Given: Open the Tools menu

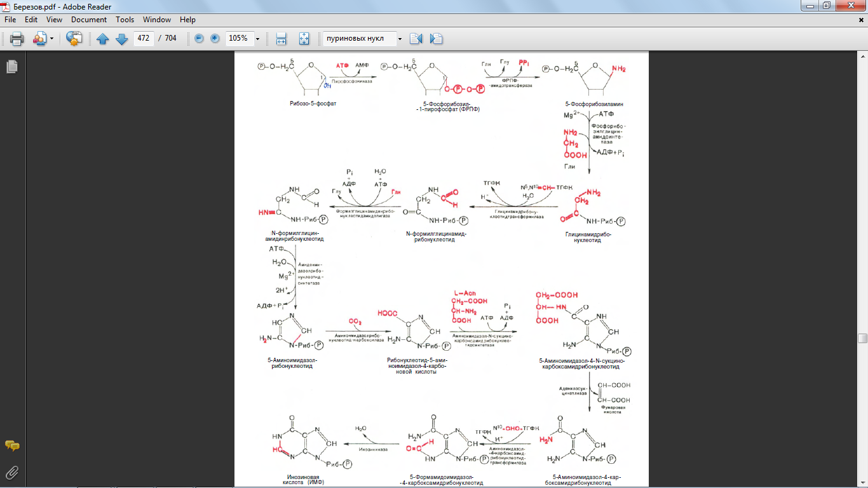Looking at the screenshot, I should [x=125, y=20].
